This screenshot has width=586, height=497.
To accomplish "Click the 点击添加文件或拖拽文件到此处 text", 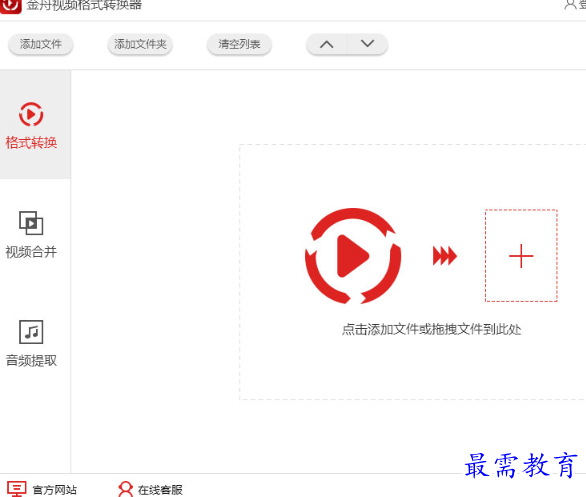I will (x=432, y=329).
